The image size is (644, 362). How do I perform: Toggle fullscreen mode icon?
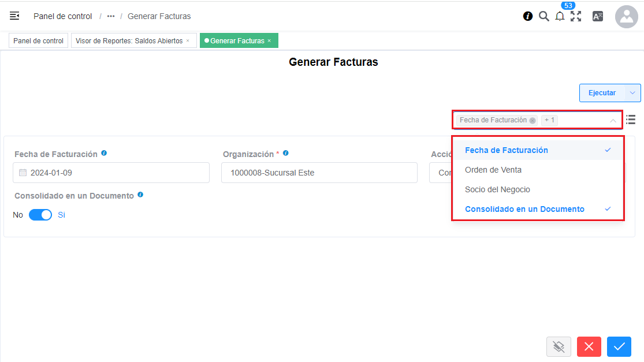point(576,16)
